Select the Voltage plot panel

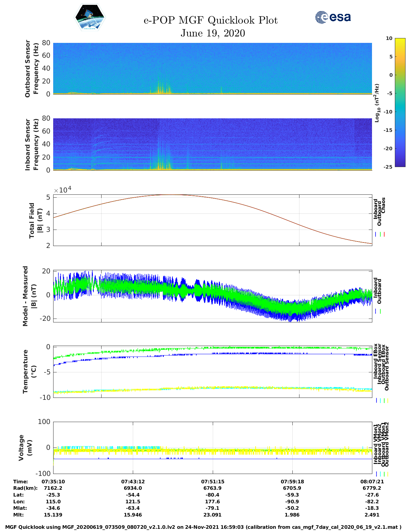(212, 448)
